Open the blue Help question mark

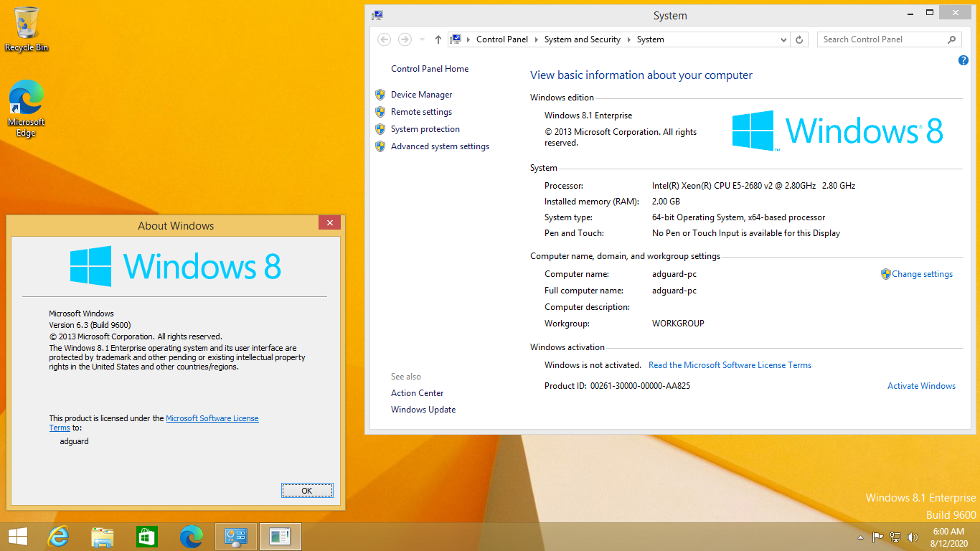pyautogui.click(x=963, y=60)
